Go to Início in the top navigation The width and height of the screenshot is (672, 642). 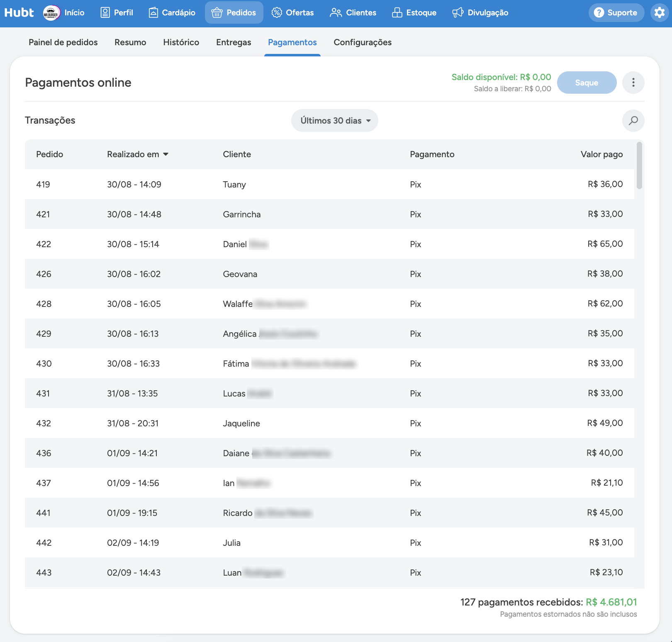click(x=74, y=12)
